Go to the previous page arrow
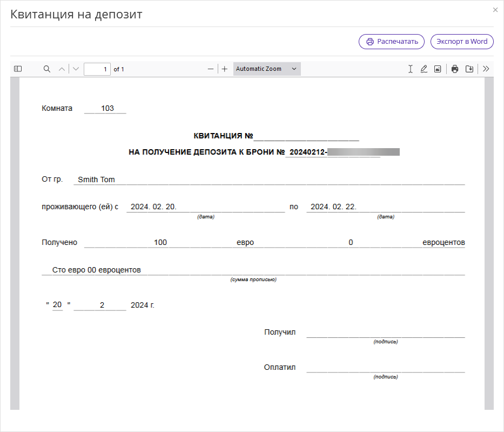 coord(62,69)
